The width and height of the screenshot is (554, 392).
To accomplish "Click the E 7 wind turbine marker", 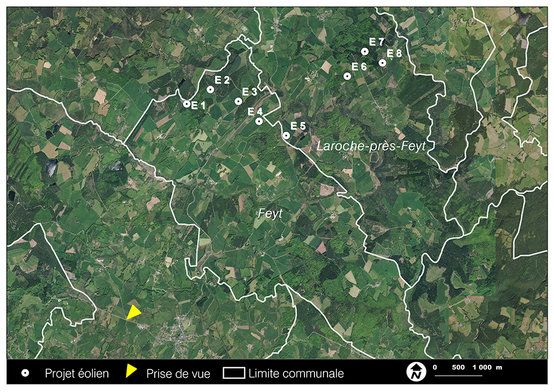I will point(365,51).
